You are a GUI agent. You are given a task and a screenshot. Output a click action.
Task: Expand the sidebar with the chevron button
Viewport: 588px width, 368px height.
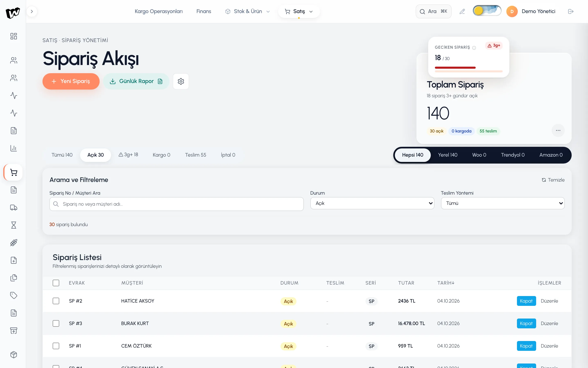coord(32,11)
